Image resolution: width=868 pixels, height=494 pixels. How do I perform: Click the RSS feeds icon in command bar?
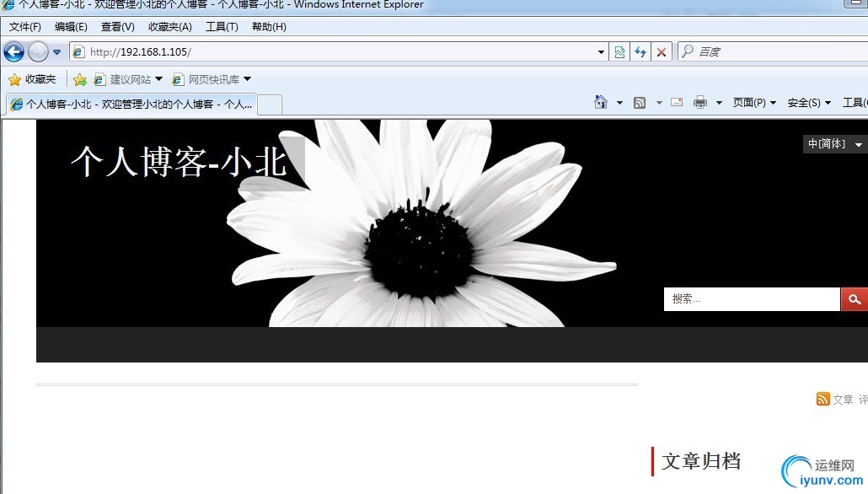(640, 103)
